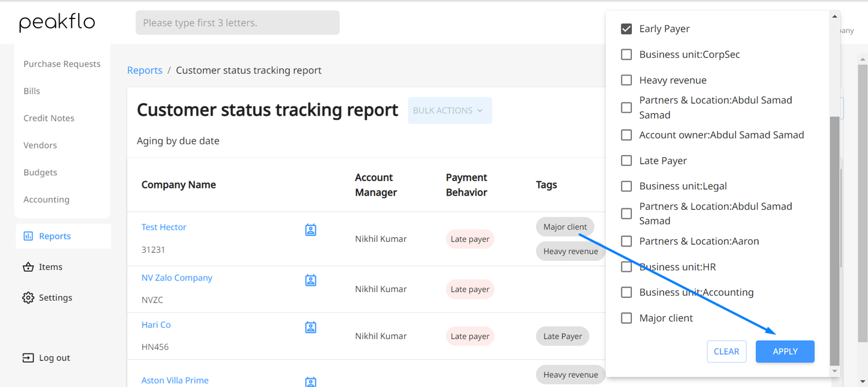Screen dimensions: 868x387
Task: Enable the Business unit:Accounting checkbox
Action: pos(626,292)
